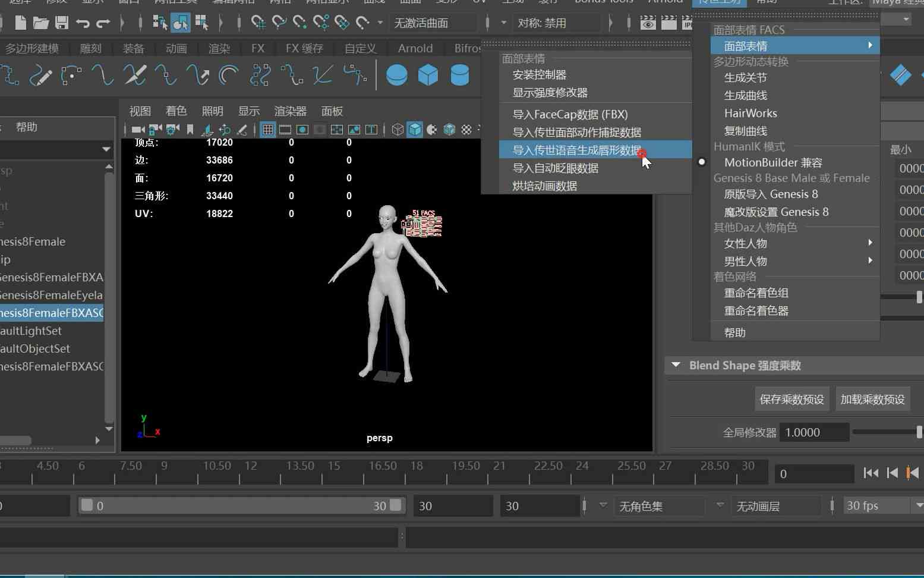Click the 全局修改器 value field 1.0000
This screenshot has height=578, width=924.
(x=814, y=432)
